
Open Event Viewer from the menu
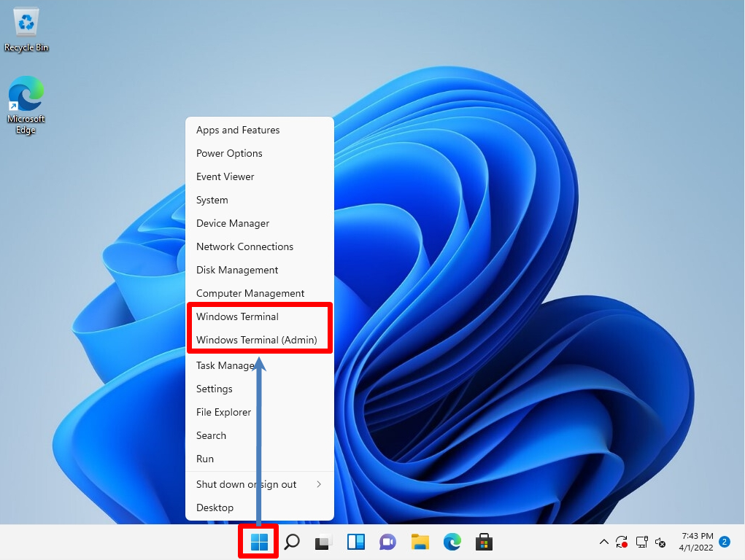click(x=260, y=176)
